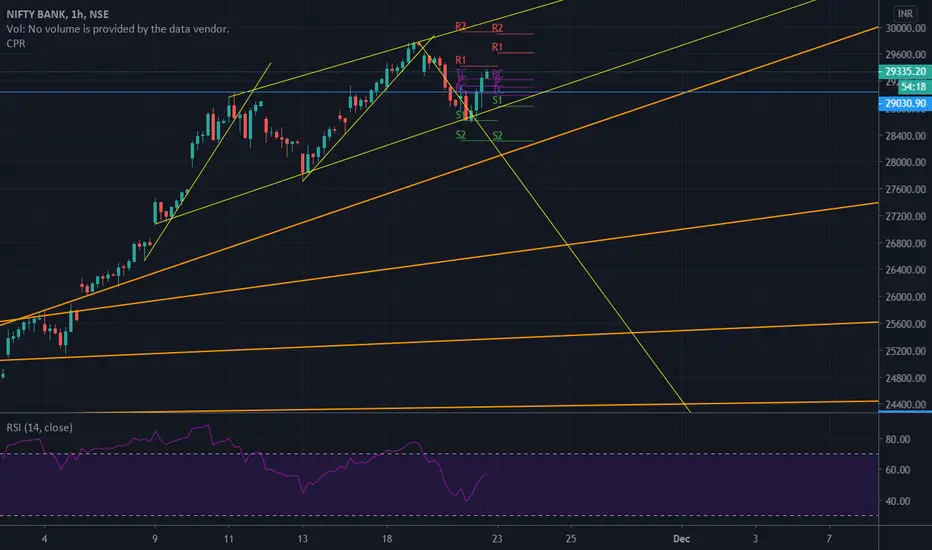
Task: Click the RSI 60.00 scale value
Action: [x=898, y=470]
